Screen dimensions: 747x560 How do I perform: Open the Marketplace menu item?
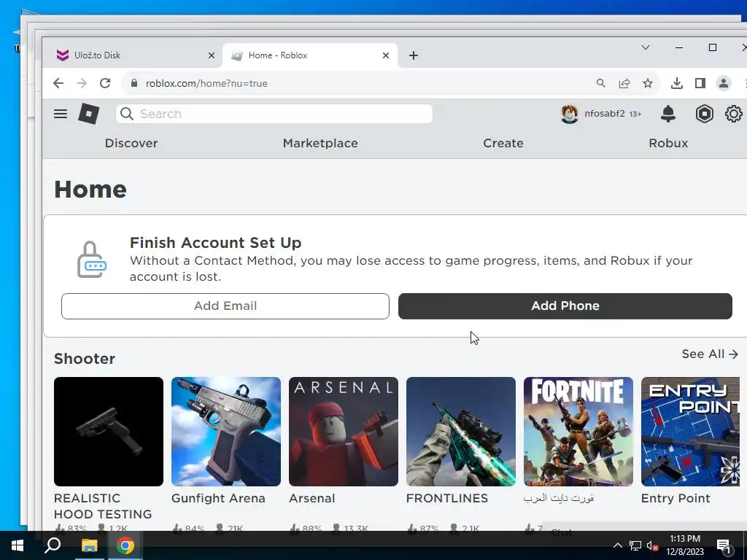(320, 144)
